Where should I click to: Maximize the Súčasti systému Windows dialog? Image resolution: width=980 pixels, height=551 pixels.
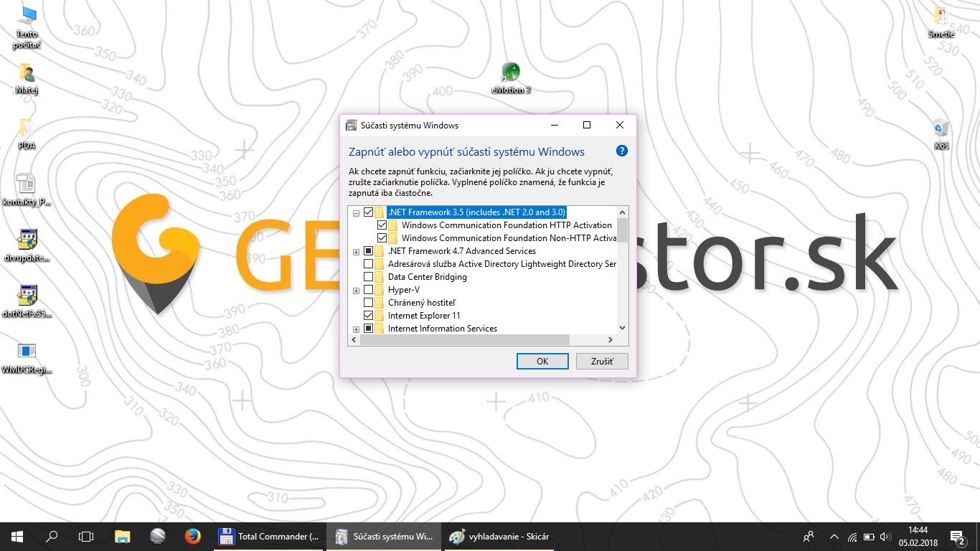[587, 125]
